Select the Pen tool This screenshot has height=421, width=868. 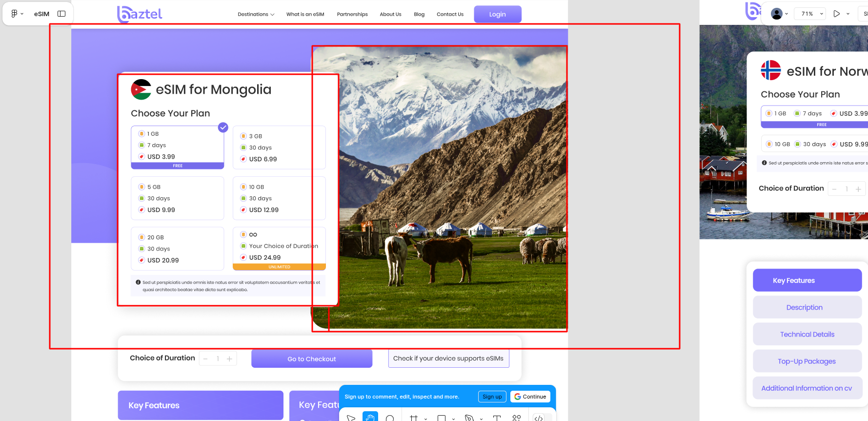pos(469,418)
